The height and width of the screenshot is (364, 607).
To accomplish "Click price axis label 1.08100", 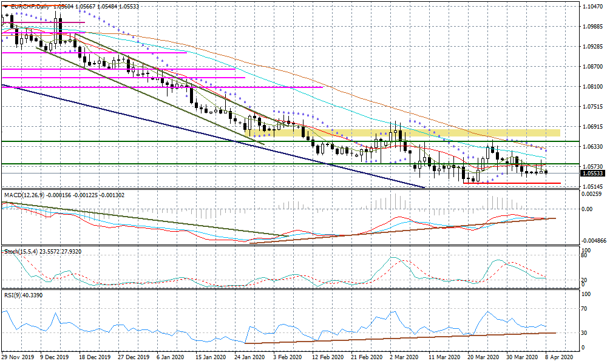I will pyautogui.click(x=592, y=87).
